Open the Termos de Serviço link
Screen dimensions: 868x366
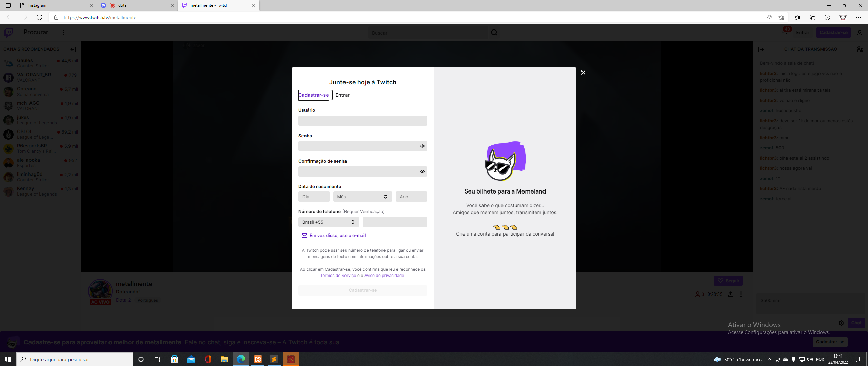tap(338, 276)
